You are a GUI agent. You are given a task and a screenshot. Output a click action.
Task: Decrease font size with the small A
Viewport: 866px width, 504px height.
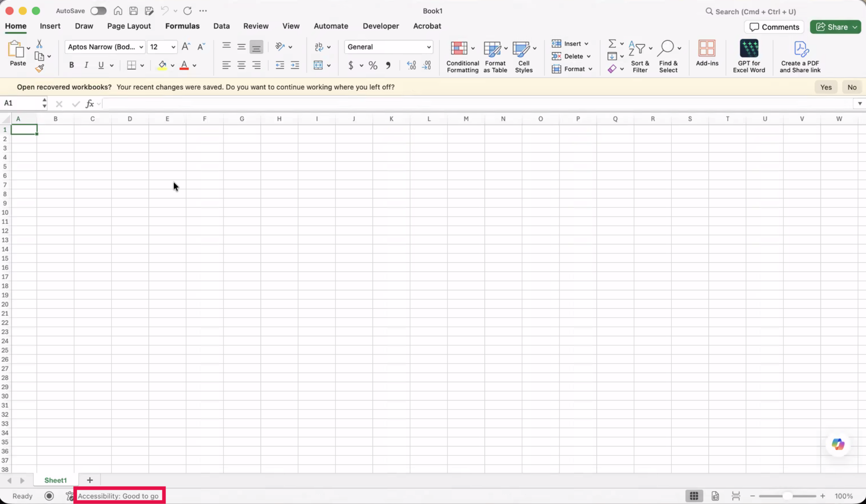click(x=201, y=46)
